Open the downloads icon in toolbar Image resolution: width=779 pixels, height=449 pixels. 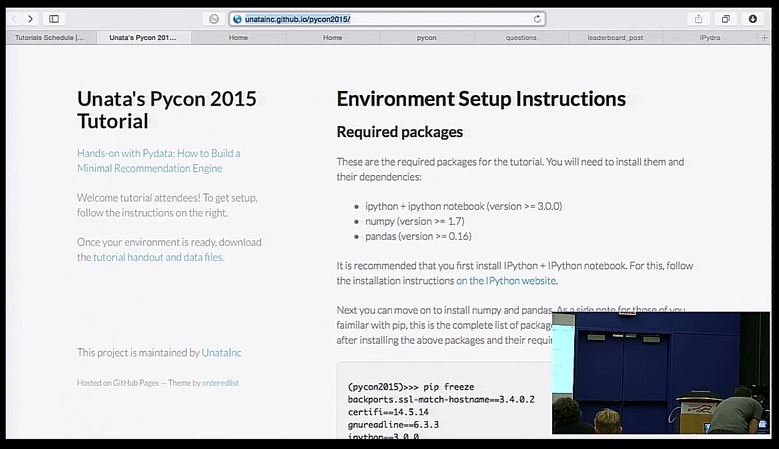tap(752, 19)
